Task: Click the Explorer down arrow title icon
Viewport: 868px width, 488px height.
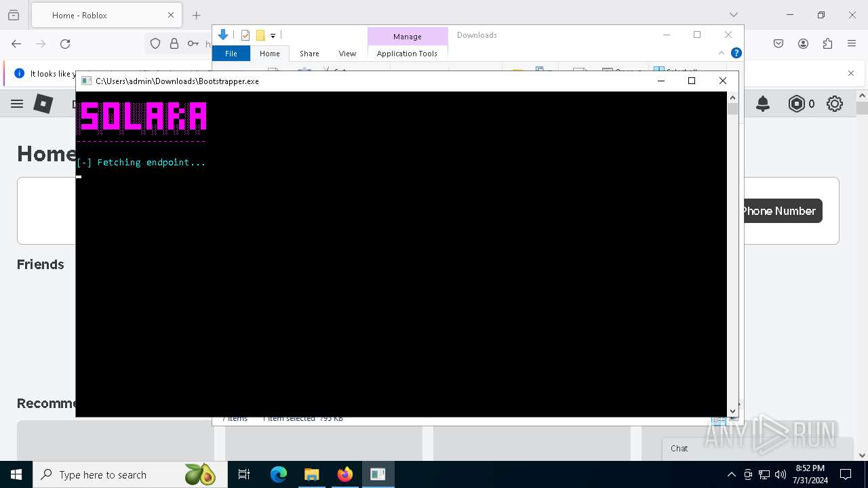Action: click(223, 35)
